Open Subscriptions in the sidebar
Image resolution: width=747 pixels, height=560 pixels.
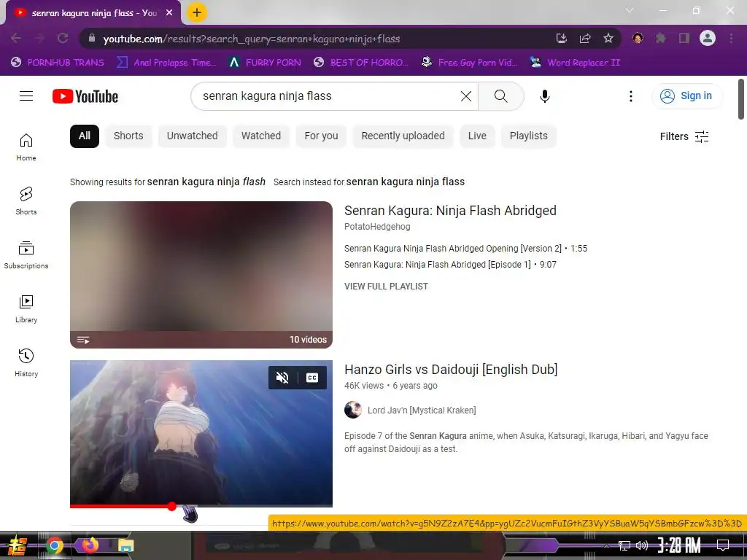point(26,254)
